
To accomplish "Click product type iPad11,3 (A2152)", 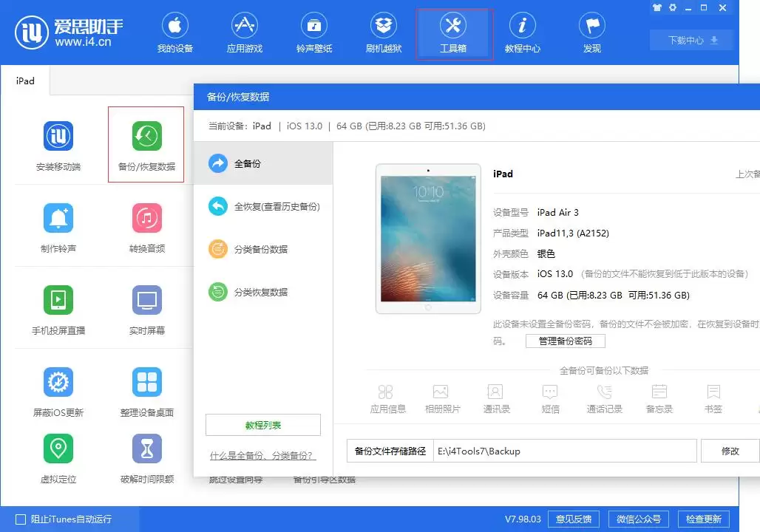I will tap(573, 233).
